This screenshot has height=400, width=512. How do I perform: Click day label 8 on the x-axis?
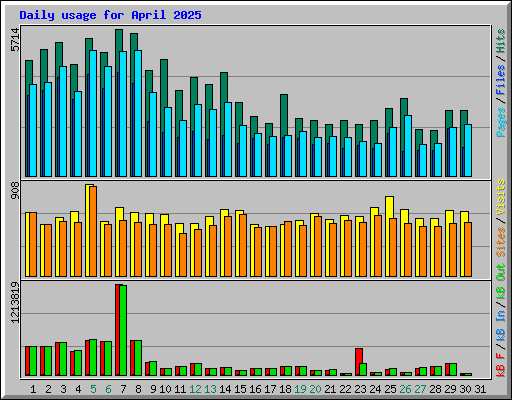[x=138, y=389]
